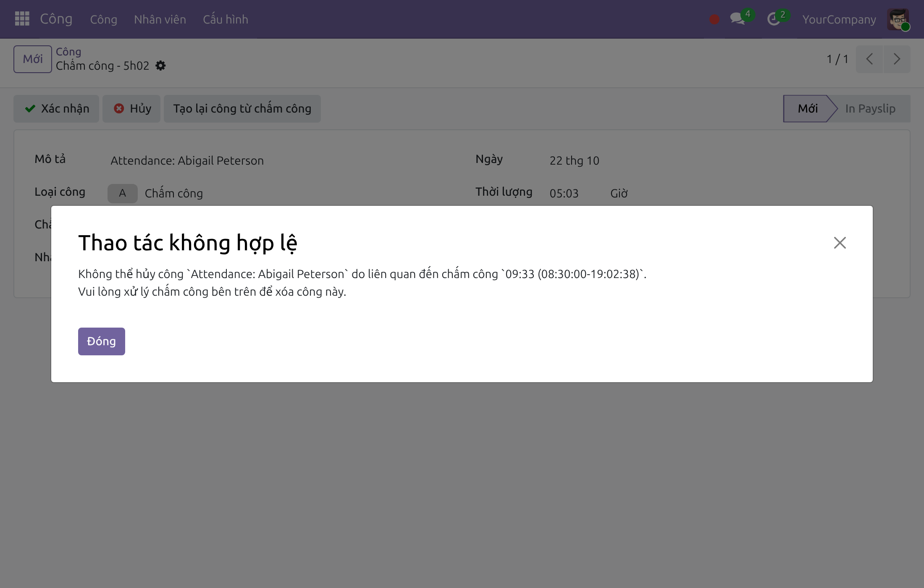
Task: Click the Công app title
Action: 56,19
